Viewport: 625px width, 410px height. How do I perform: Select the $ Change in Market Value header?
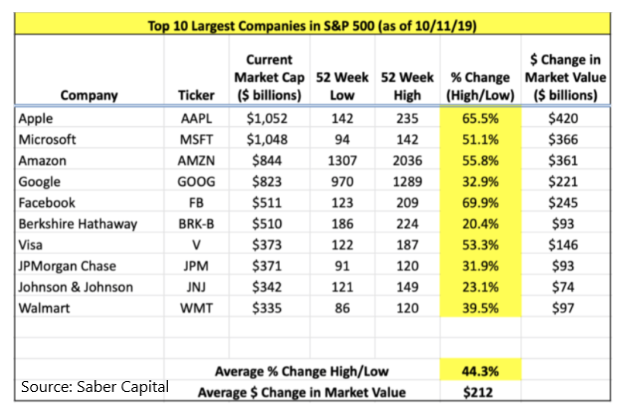coord(566,77)
